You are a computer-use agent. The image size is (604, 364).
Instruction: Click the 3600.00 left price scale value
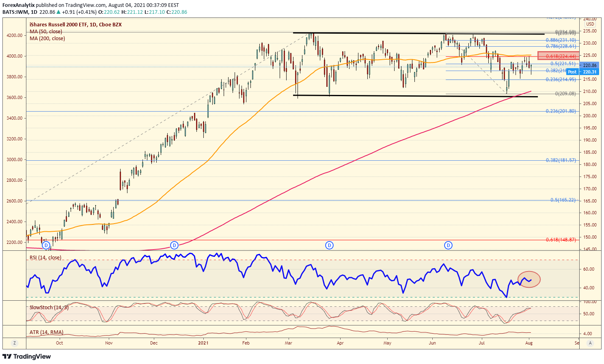click(x=14, y=97)
